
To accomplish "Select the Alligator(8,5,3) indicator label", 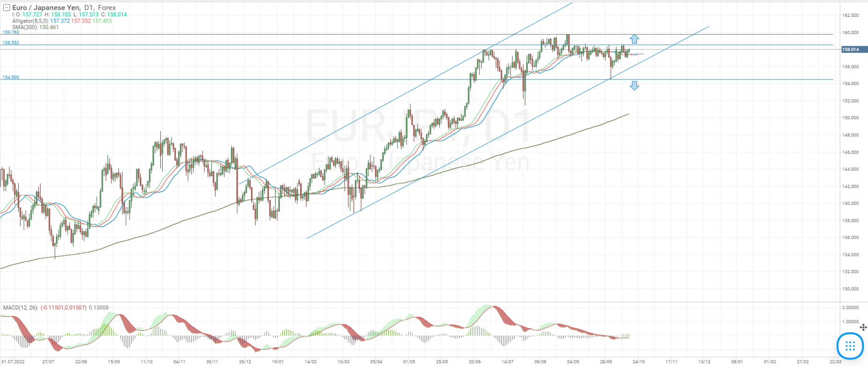I will click(x=30, y=21).
